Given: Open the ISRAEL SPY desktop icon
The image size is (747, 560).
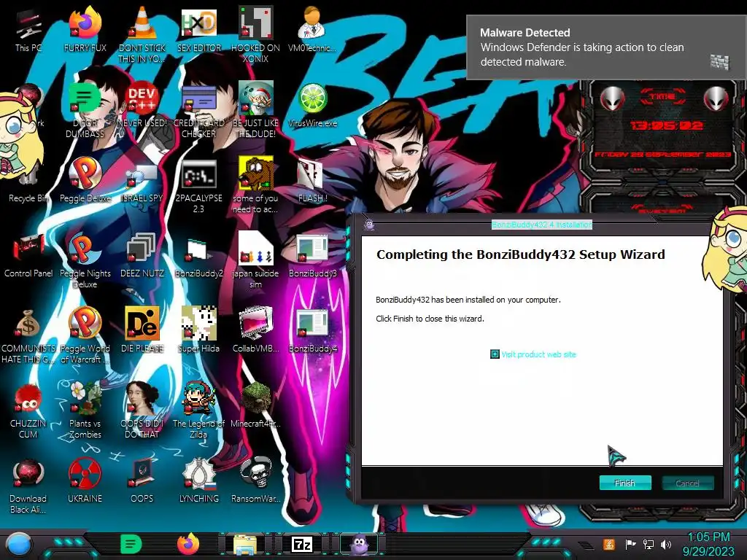Looking at the screenshot, I should point(142,181).
